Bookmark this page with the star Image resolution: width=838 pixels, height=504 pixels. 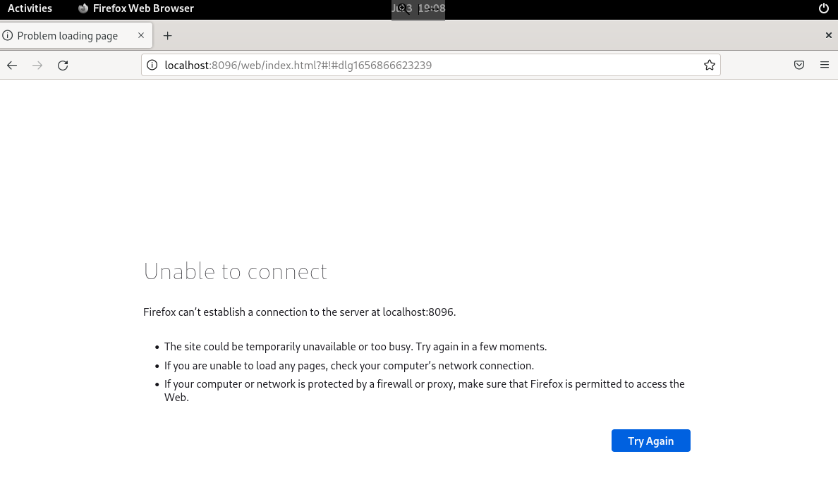(x=709, y=66)
